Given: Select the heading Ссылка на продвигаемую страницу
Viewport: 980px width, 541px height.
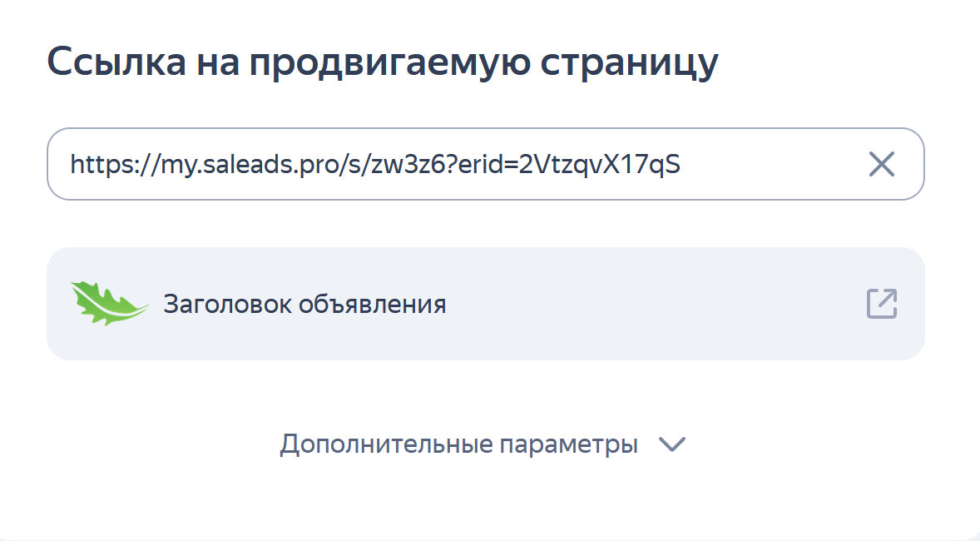Looking at the screenshot, I should click(x=383, y=63).
